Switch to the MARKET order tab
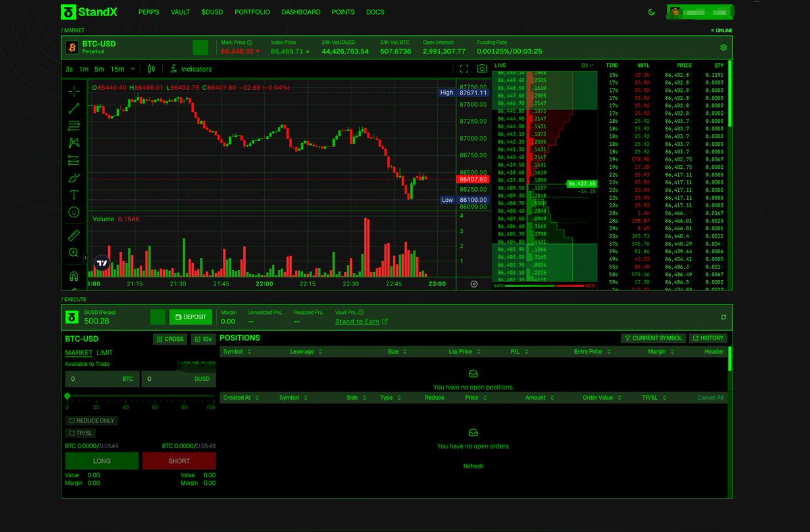Screen dimensions: 810x532 78,353
